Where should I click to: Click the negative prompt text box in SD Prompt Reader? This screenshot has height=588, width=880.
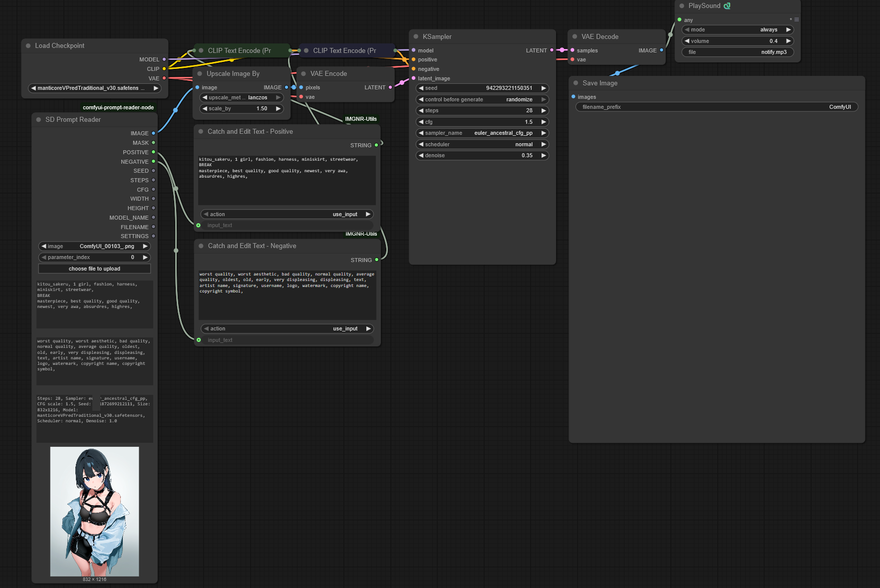(x=95, y=361)
